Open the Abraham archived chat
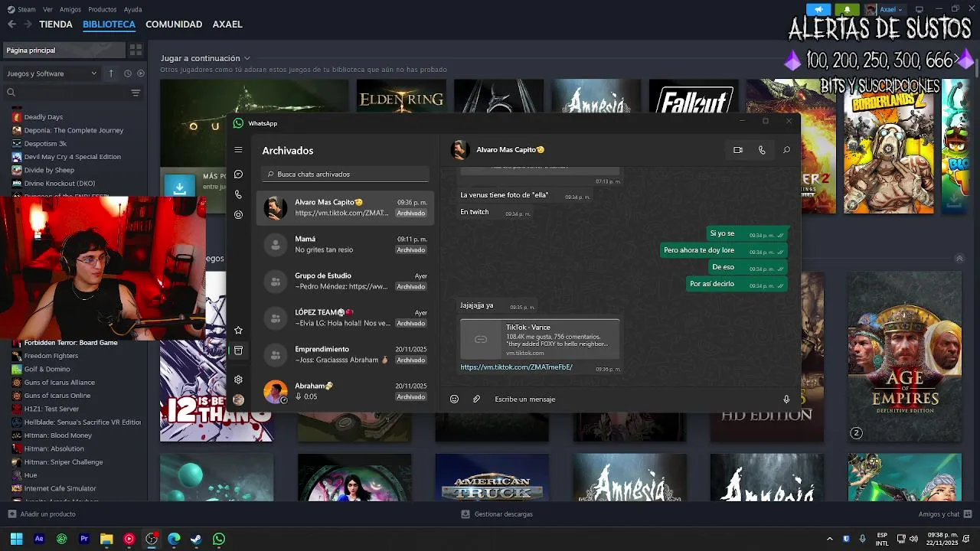Viewport: 980px width, 551px height. point(345,391)
